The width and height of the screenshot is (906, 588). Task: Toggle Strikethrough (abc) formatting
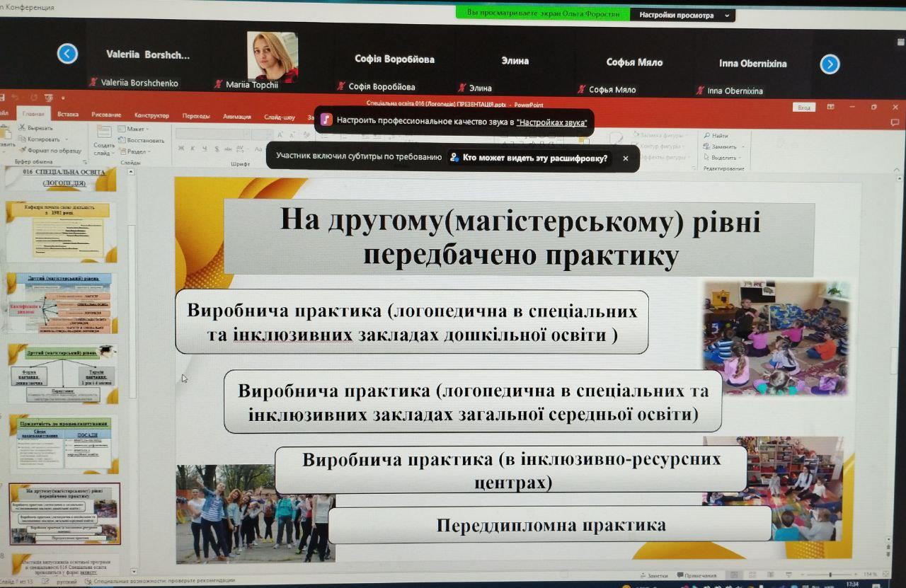(227, 149)
